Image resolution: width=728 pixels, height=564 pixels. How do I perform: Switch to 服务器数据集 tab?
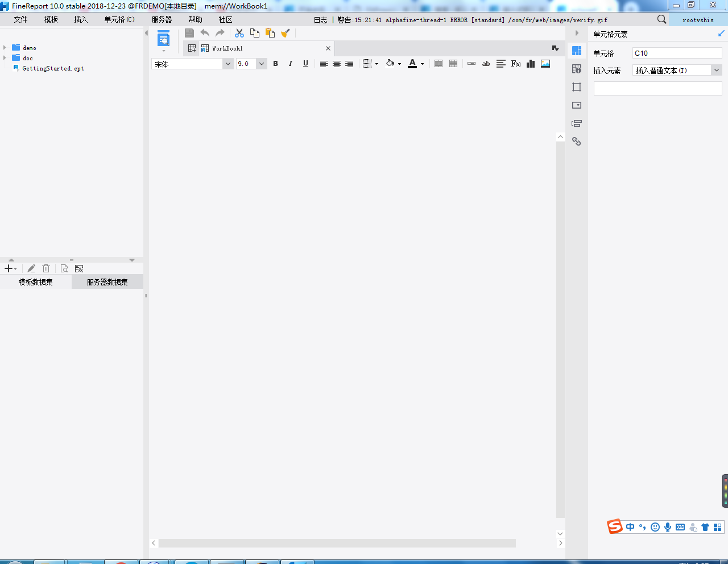(x=107, y=282)
